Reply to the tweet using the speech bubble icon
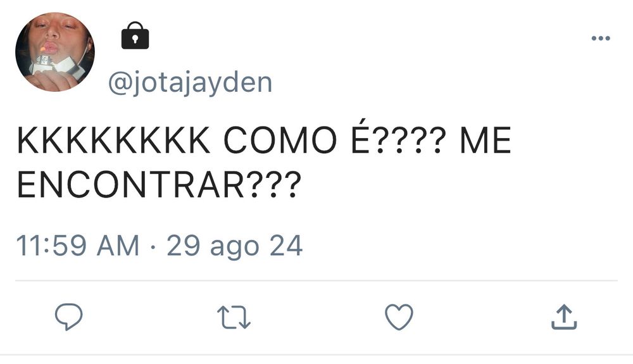 68,317
